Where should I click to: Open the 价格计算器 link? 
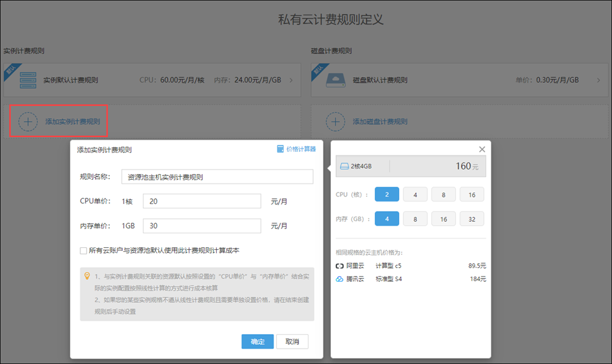pyautogui.click(x=301, y=149)
